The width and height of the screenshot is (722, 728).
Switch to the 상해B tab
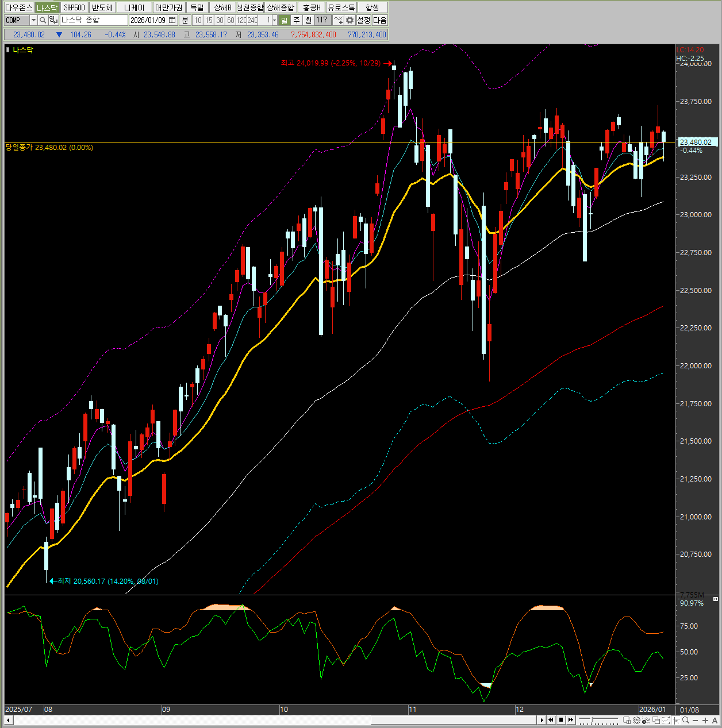click(222, 7)
